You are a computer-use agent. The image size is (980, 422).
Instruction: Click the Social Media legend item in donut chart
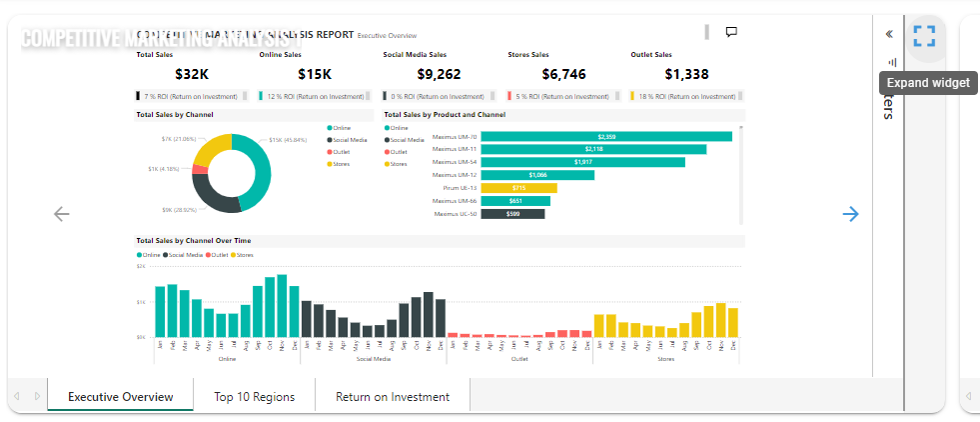click(x=349, y=139)
